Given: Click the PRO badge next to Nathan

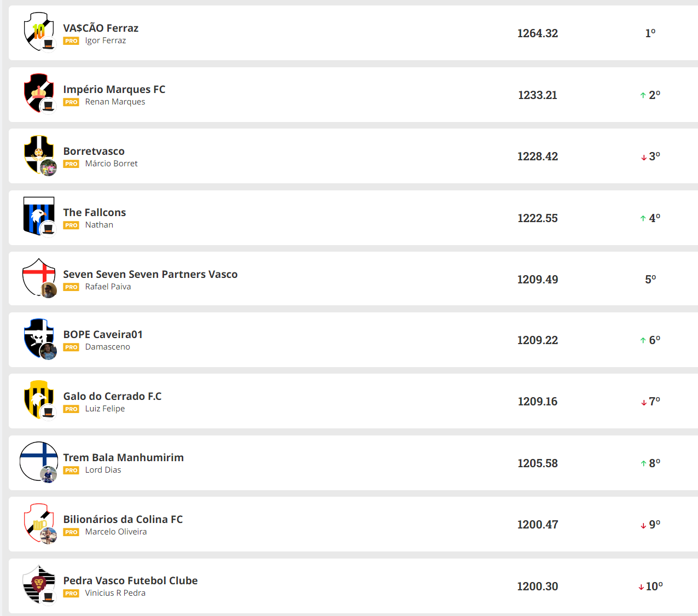Looking at the screenshot, I should [x=71, y=225].
